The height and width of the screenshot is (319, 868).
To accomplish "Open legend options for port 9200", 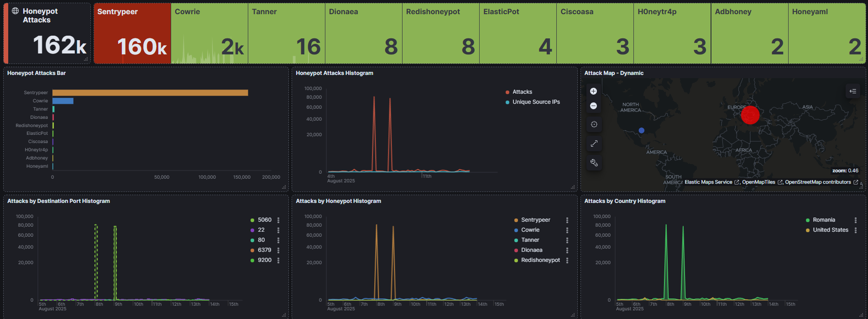I will tap(278, 260).
